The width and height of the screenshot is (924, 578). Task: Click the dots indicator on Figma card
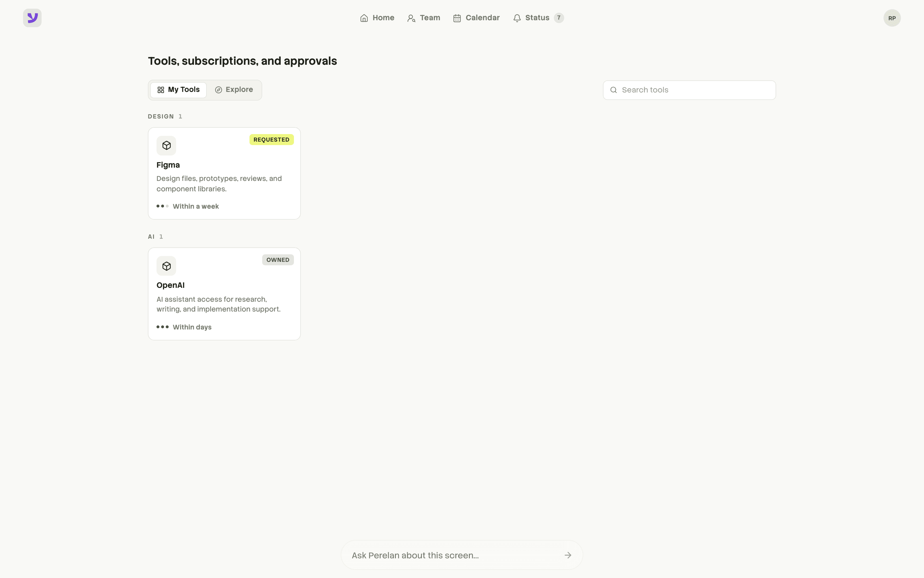pos(163,206)
